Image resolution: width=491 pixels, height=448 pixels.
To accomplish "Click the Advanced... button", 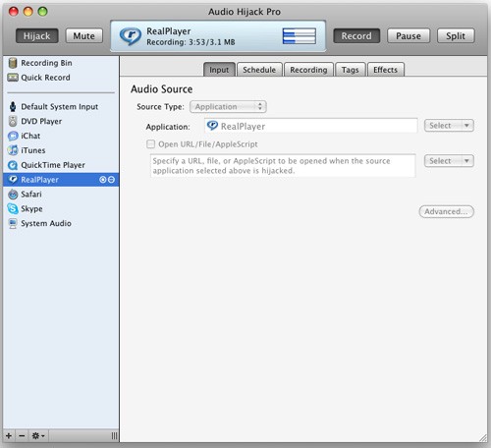I will click(447, 211).
